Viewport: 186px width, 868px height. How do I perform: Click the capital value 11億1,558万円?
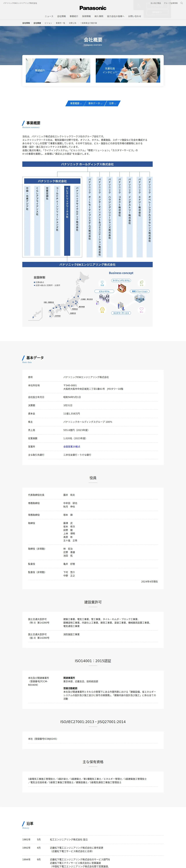tap(72, 413)
